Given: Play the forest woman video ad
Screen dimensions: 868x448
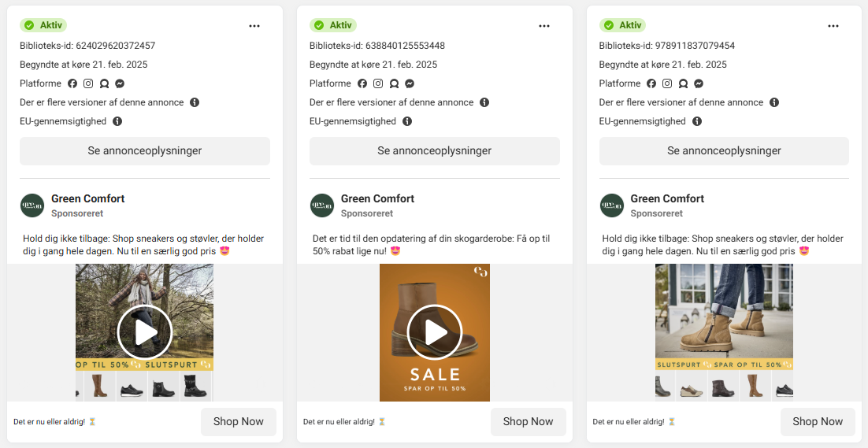Looking at the screenshot, I should pos(145,332).
